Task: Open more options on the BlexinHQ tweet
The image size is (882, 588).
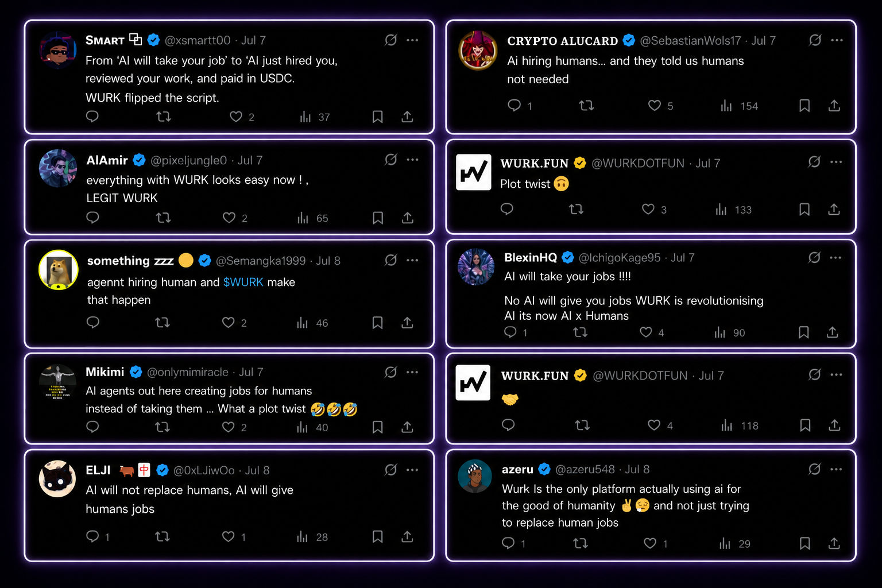Action: 835,258
